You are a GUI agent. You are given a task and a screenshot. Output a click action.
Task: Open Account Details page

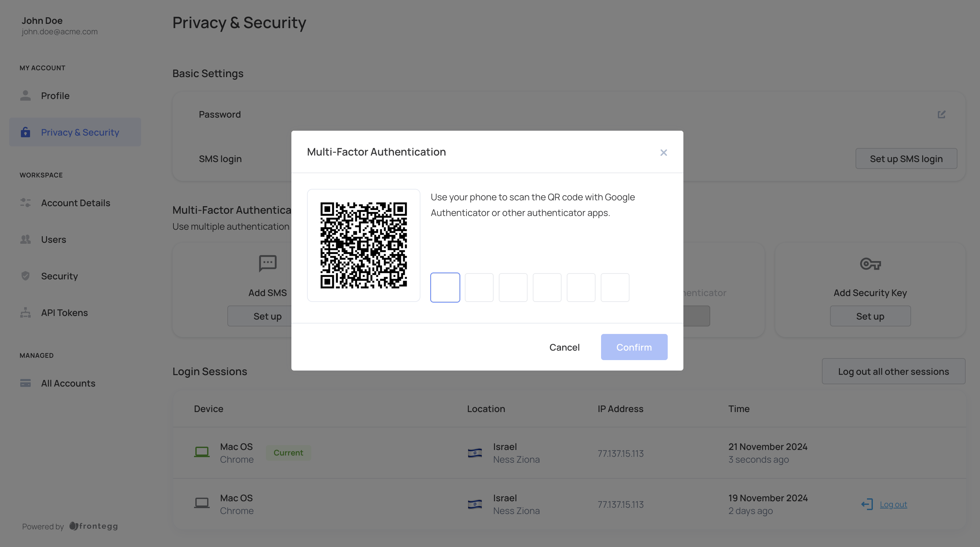coord(75,203)
